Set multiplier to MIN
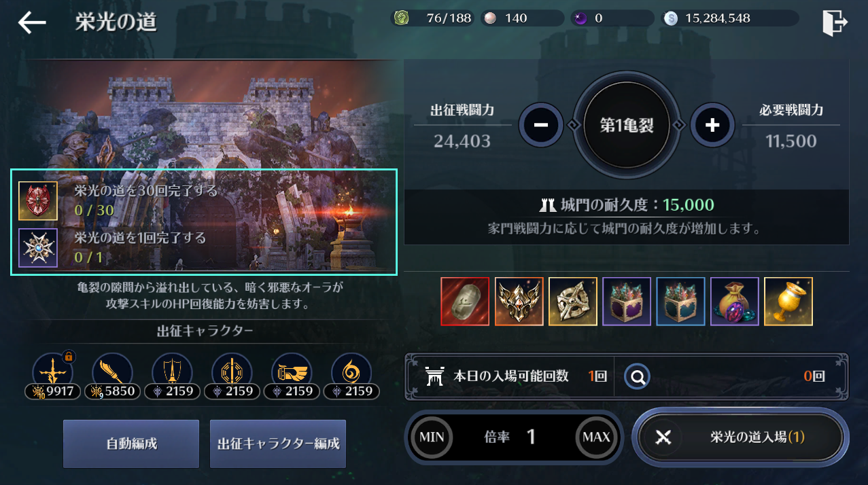Viewport: 868px width, 485px height. point(431,437)
